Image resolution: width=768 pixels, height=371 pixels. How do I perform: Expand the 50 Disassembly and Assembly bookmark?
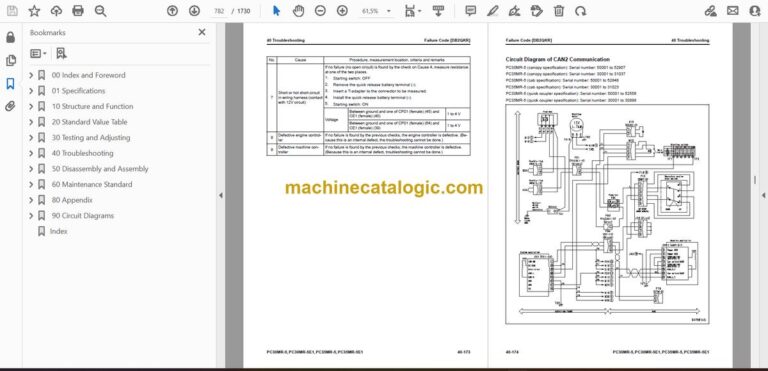pyautogui.click(x=31, y=169)
